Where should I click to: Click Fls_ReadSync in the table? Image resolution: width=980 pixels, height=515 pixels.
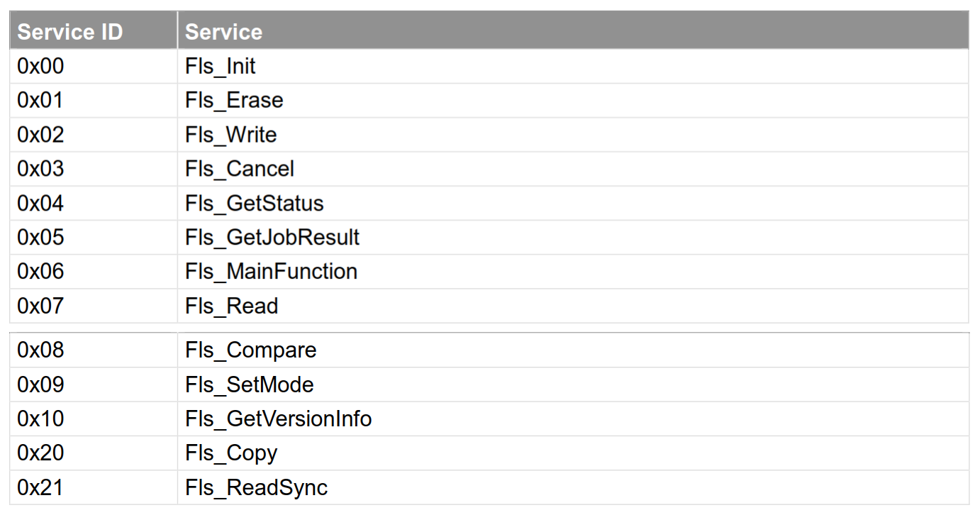coord(257,487)
